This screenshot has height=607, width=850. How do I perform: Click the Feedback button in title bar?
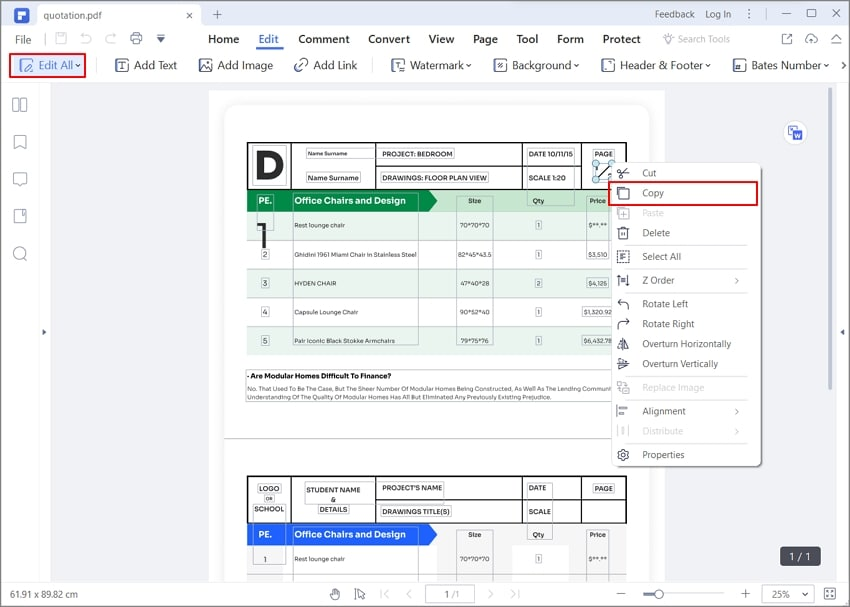(674, 14)
